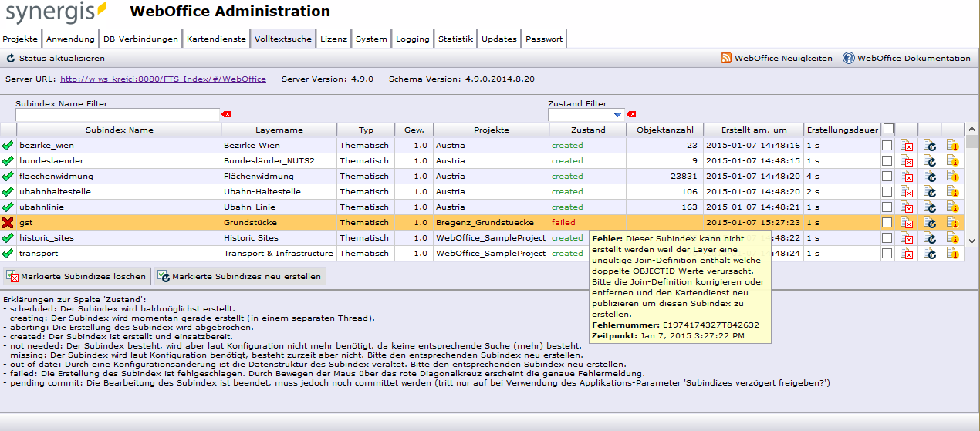Check the checkbox for the gst row
980x431 pixels.
pyautogui.click(x=887, y=223)
